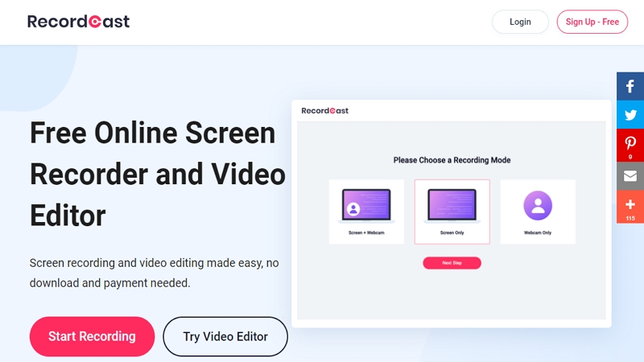644x362 pixels.
Task: Click the Next Step button in preview
Action: 452,263
